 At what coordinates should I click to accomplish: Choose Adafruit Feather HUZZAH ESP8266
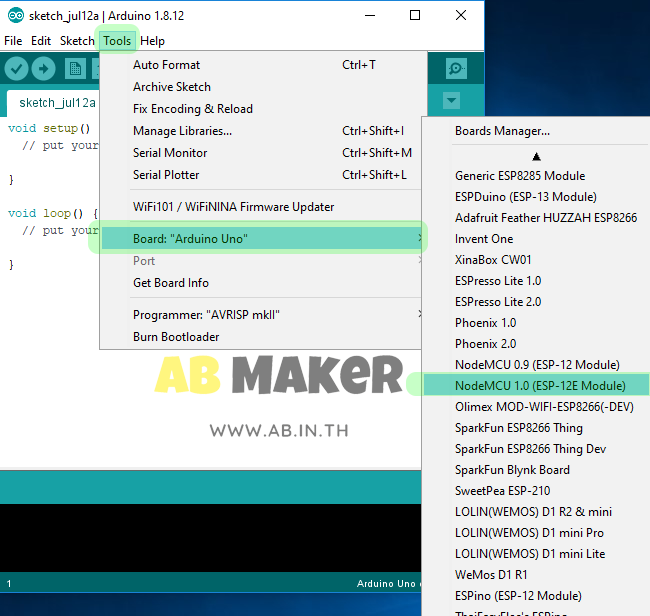tap(536, 218)
